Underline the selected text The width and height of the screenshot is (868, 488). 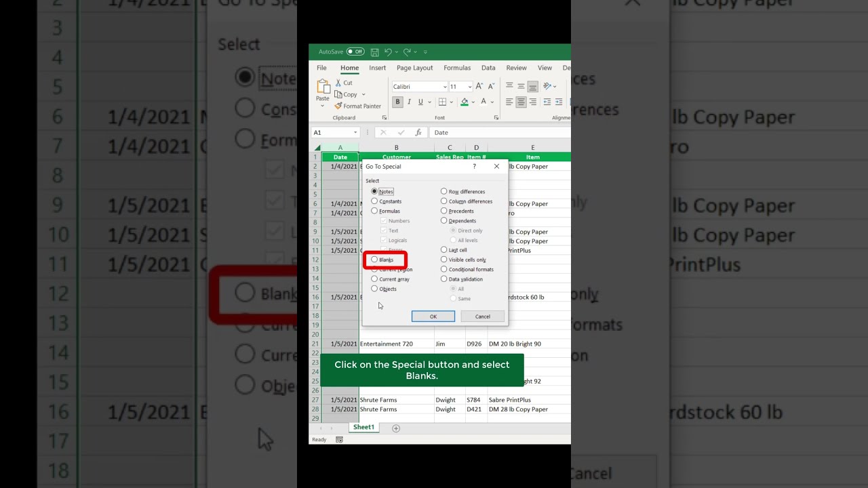pos(420,102)
